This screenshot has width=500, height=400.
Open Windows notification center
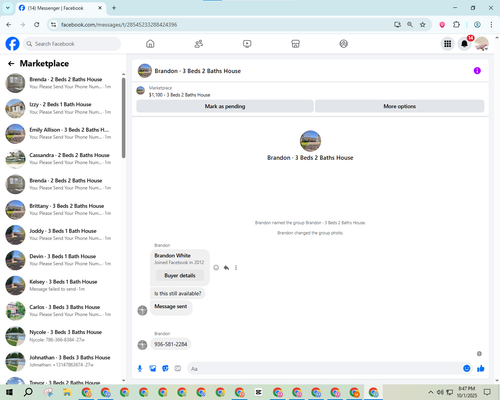point(487,392)
